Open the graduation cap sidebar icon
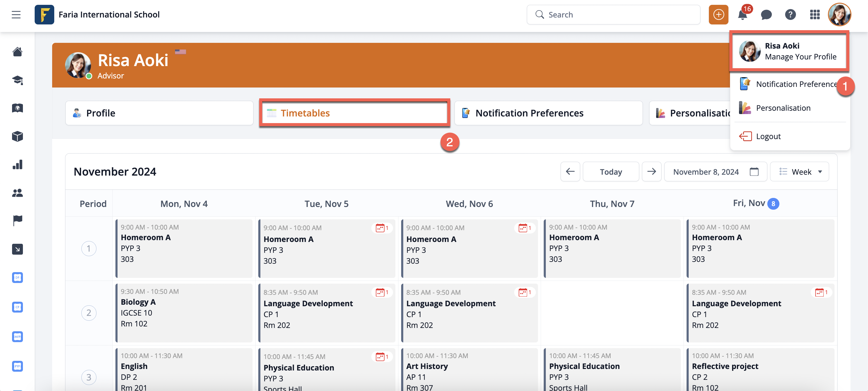This screenshot has height=391, width=868. click(17, 80)
